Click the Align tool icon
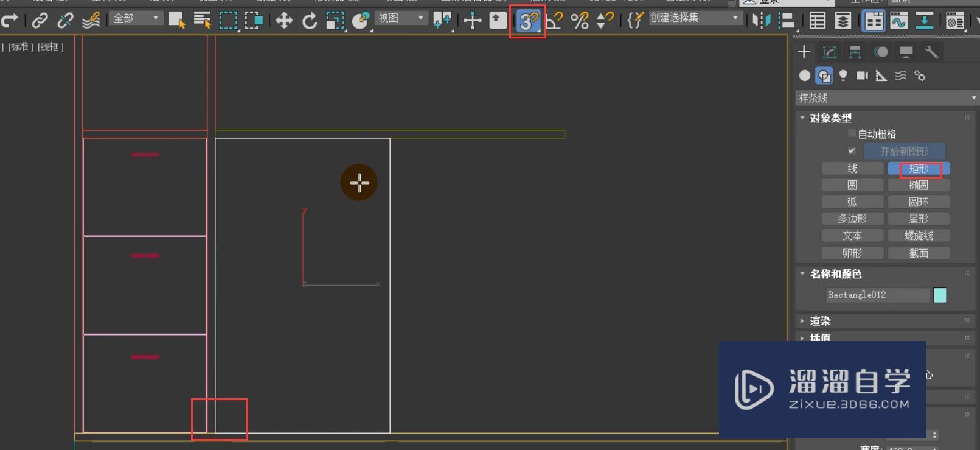The height and width of the screenshot is (450, 980). coord(787,21)
